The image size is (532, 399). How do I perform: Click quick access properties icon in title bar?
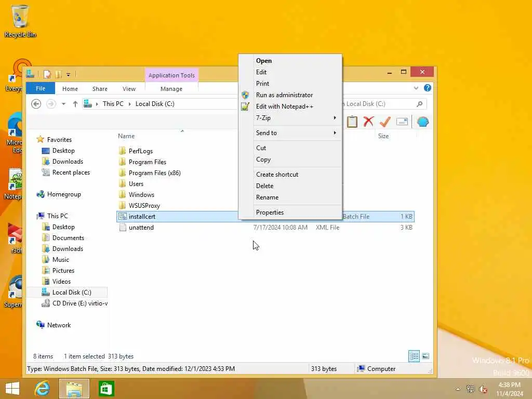[47, 74]
